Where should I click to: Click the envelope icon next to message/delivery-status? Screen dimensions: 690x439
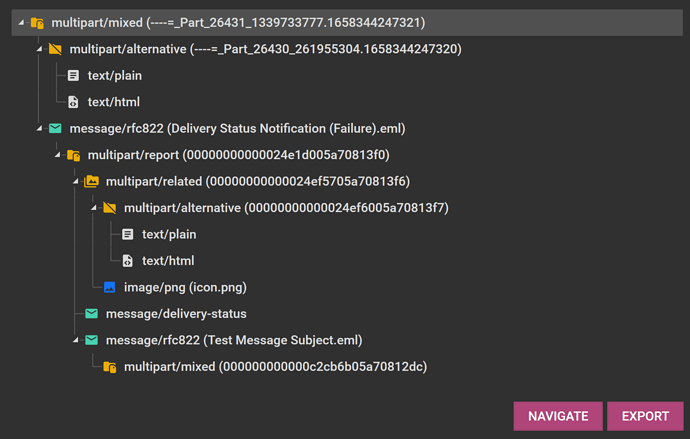click(x=91, y=314)
